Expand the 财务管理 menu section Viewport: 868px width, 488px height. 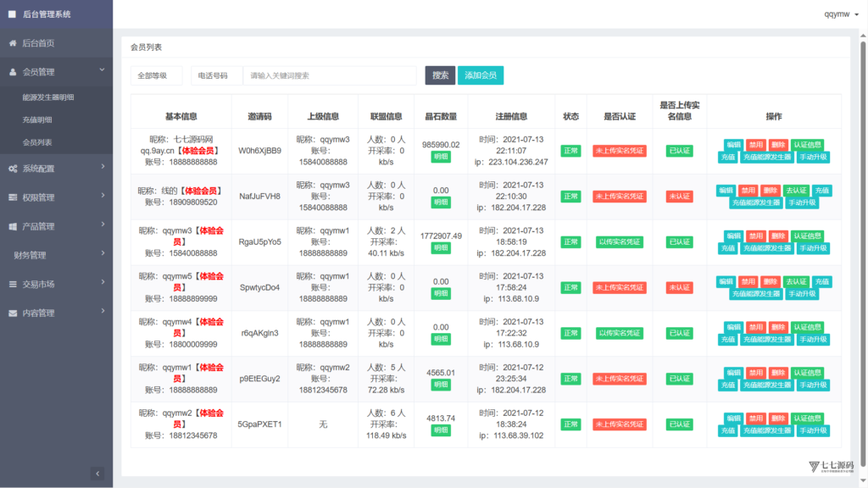(57, 255)
